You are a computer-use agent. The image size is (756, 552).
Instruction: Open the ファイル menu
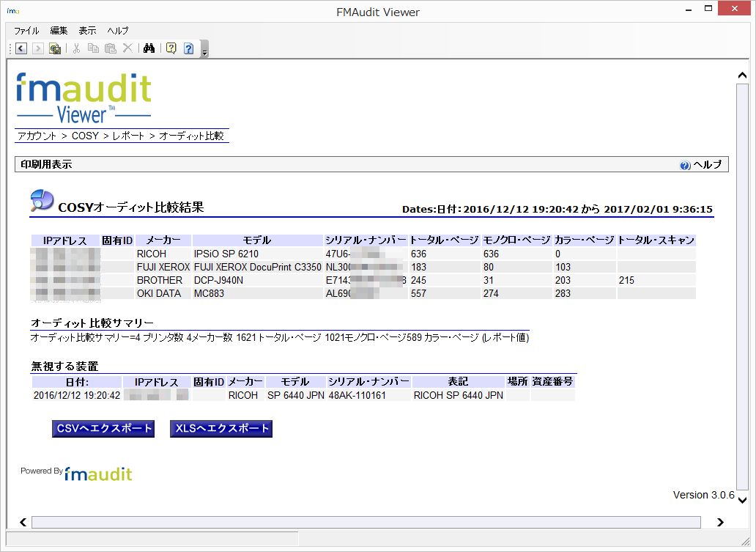click(x=26, y=30)
